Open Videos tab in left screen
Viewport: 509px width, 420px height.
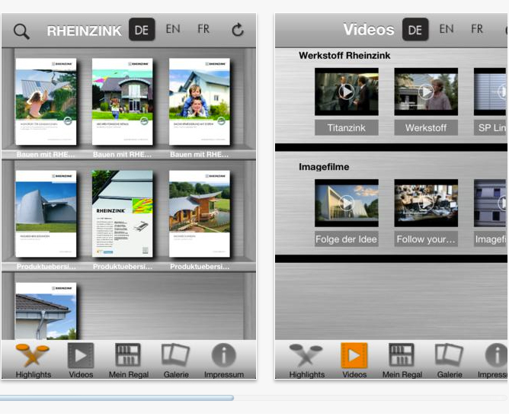point(81,360)
